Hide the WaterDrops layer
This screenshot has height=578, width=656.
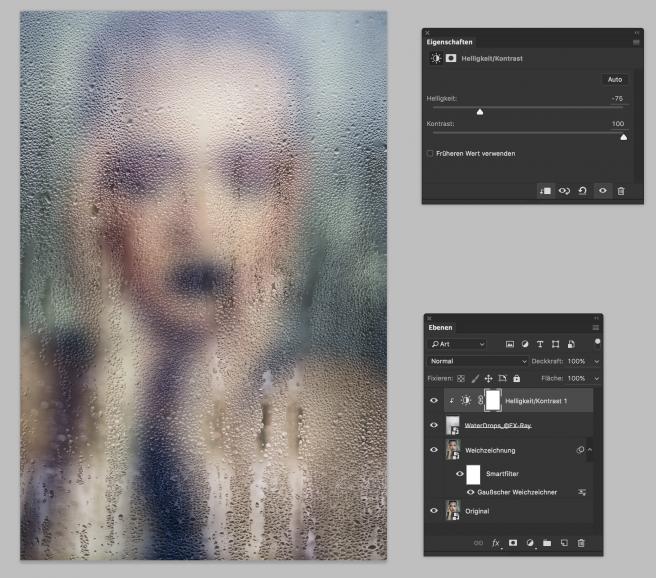pos(434,425)
